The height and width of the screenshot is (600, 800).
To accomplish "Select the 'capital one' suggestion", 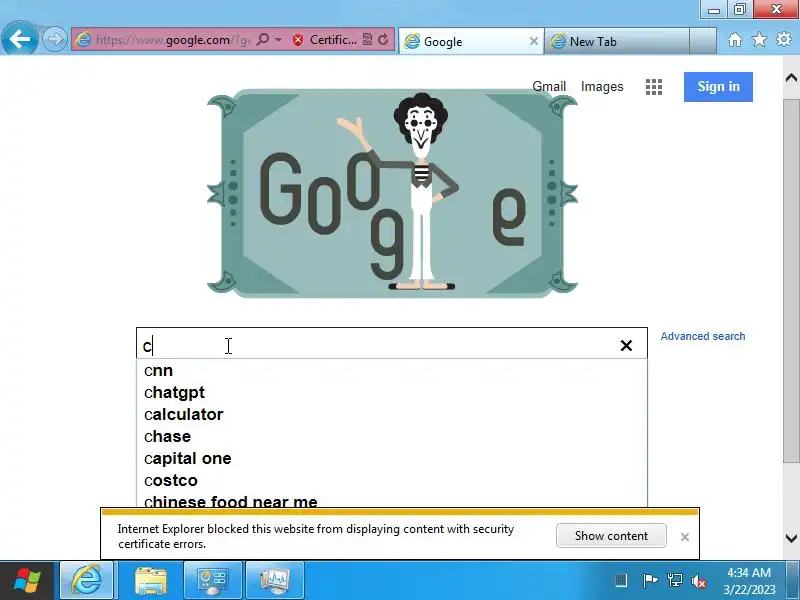I will 392,458.
